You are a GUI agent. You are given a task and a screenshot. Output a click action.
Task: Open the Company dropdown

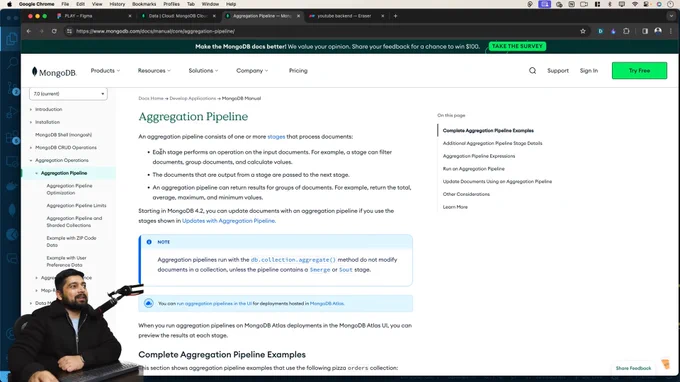coord(252,71)
